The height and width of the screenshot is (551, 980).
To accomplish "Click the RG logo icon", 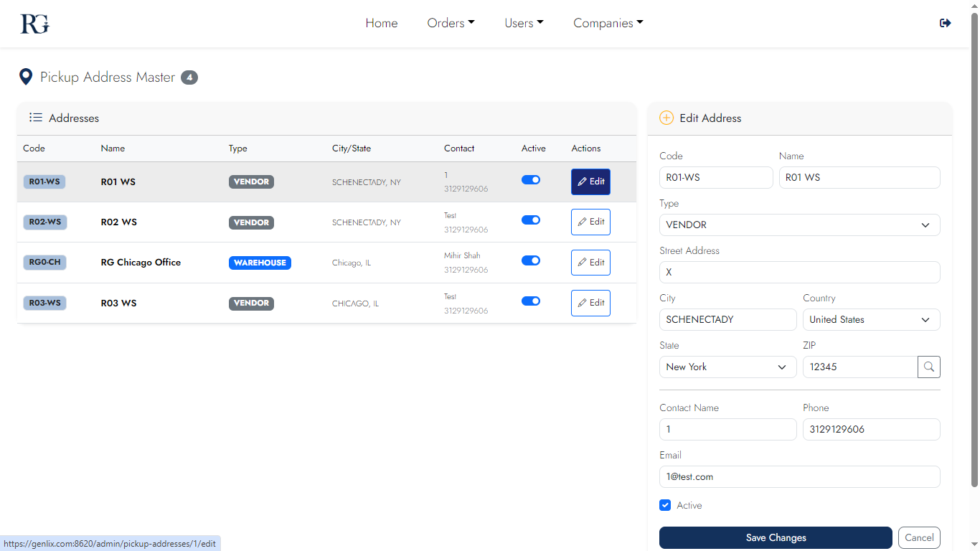I will pyautogui.click(x=34, y=24).
